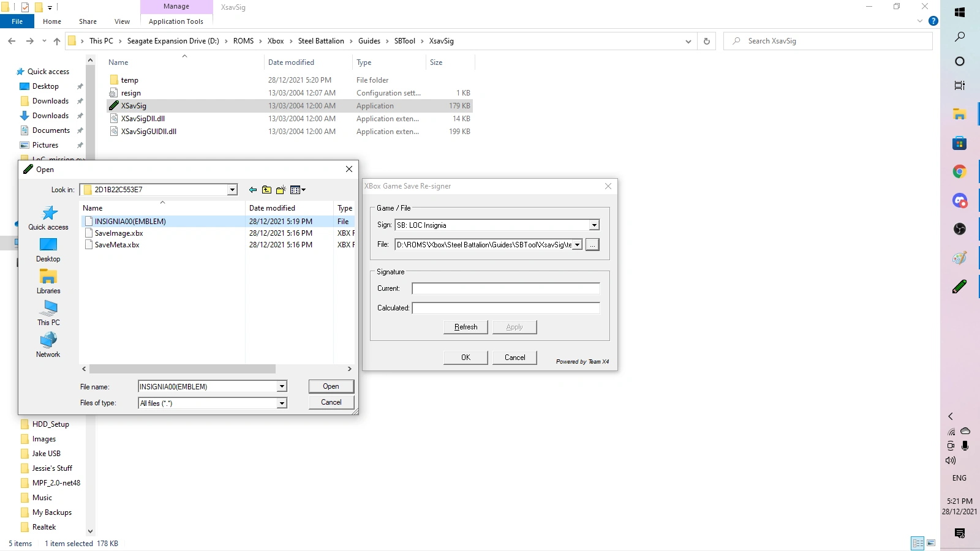Select Libraries in Open dialog places bar
This screenshot has height=551, width=980.
(48, 282)
